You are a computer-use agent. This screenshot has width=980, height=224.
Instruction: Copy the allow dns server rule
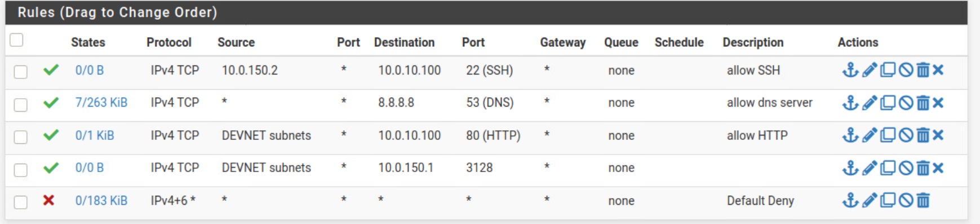[x=888, y=103]
